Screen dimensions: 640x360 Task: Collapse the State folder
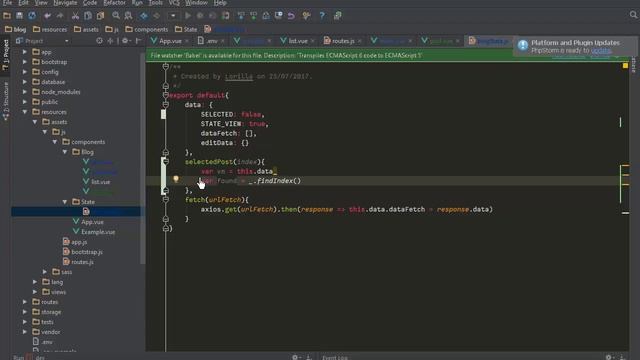tap(65, 202)
